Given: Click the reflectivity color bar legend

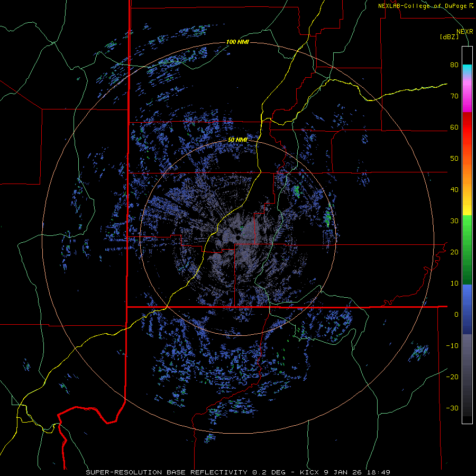Looking at the screenshot, I should [x=467, y=235].
